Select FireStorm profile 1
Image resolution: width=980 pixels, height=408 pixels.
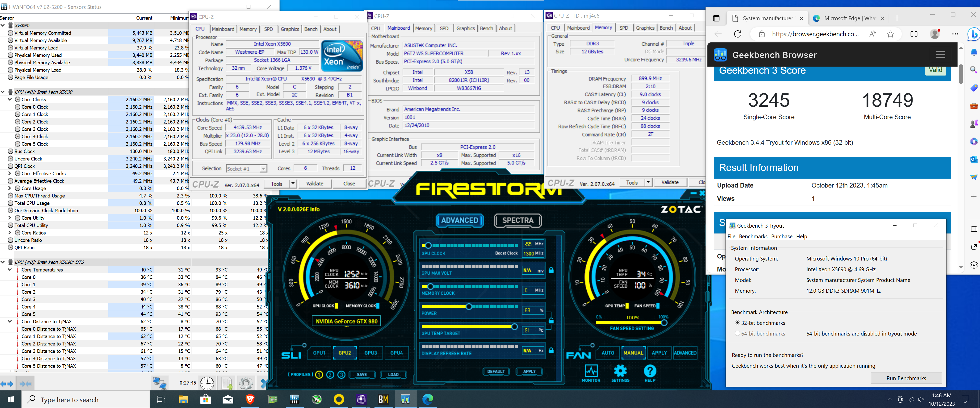point(319,375)
